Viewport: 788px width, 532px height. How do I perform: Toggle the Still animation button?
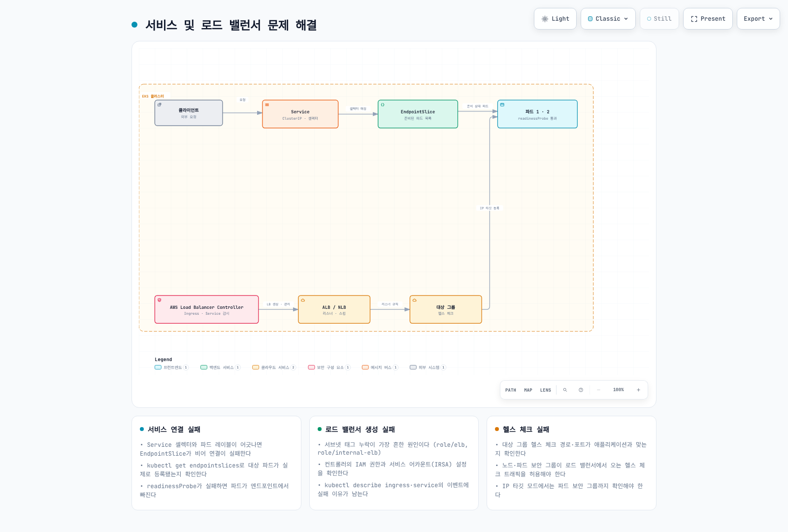[x=659, y=19]
